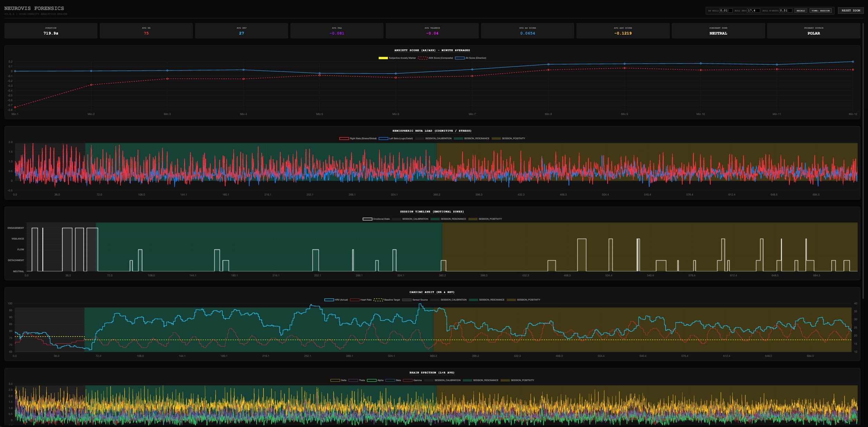868x427 pixels.
Task: Toggle the Alpha band legend item
Action: (375, 380)
